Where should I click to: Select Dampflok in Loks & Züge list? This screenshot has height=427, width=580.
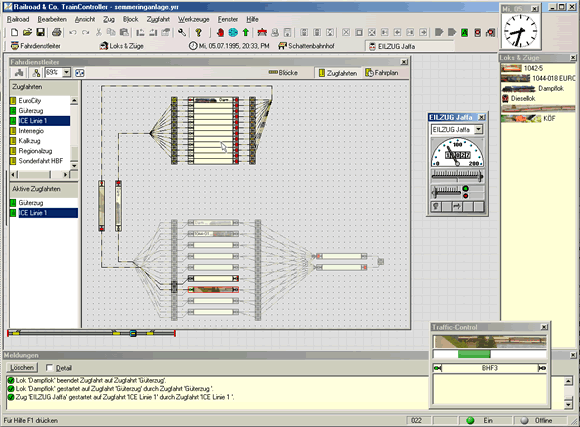(551, 88)
